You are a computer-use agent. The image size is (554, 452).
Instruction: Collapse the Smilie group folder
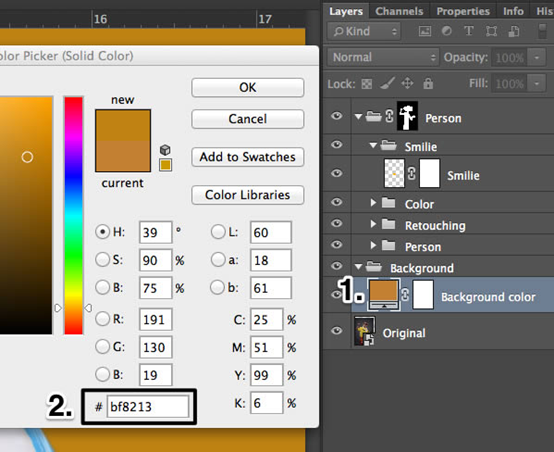(x=373, y=145)
